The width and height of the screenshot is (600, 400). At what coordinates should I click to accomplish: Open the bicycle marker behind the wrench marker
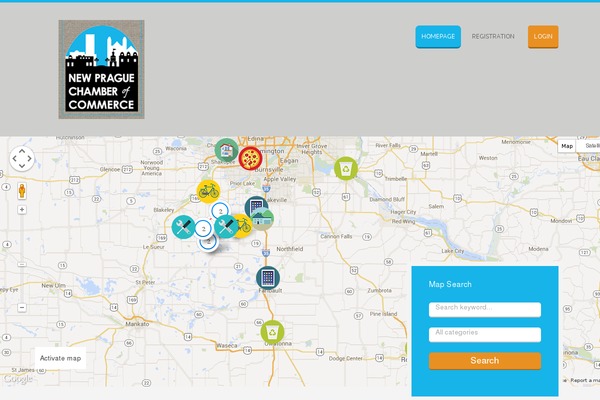coord(245,226)
